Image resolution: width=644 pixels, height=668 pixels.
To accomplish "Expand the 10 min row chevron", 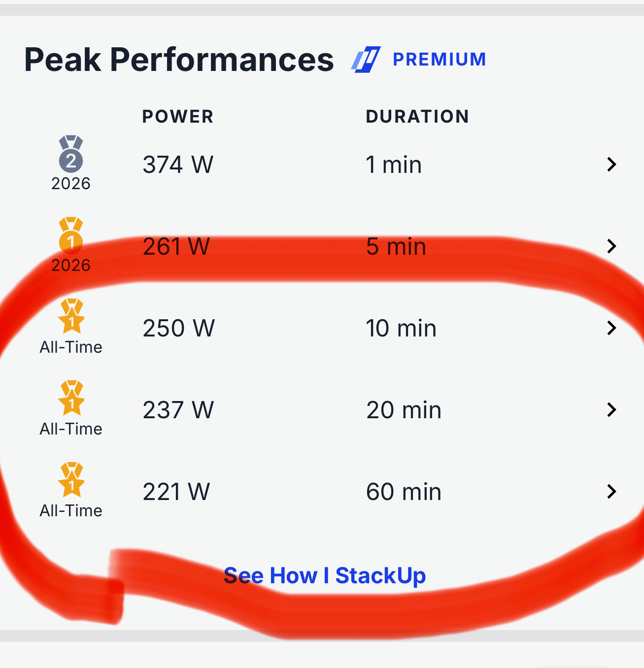I will [x=611, y=328].
